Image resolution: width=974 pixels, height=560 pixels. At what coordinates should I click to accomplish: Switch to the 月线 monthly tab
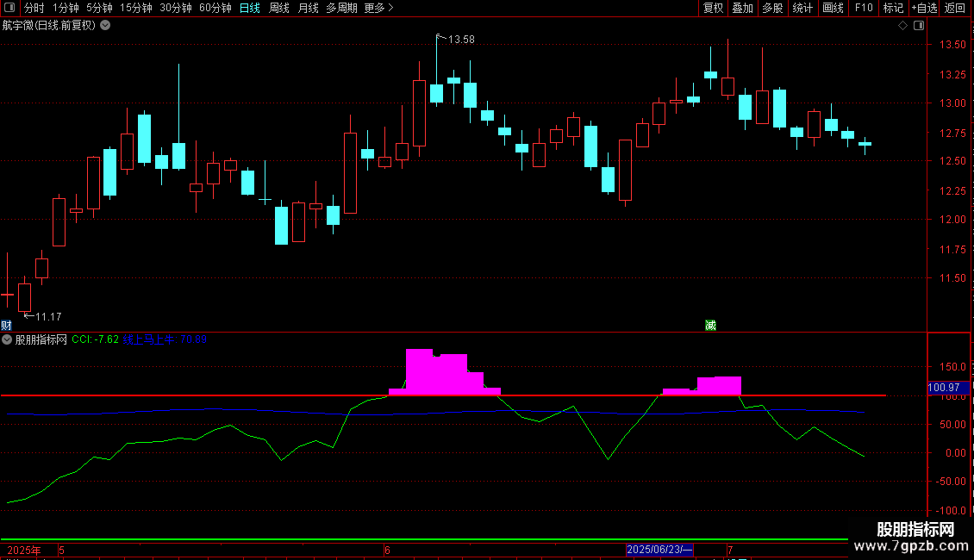click(308, 8)
